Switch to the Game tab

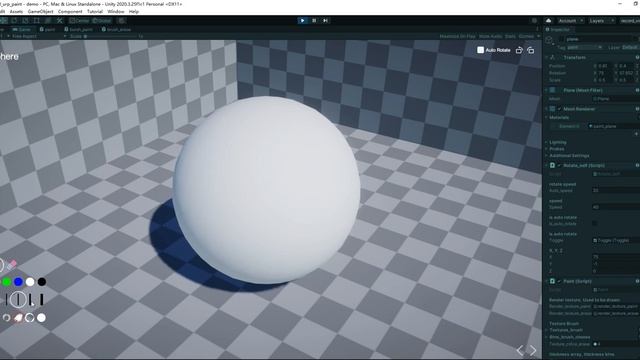coord(21,29)
